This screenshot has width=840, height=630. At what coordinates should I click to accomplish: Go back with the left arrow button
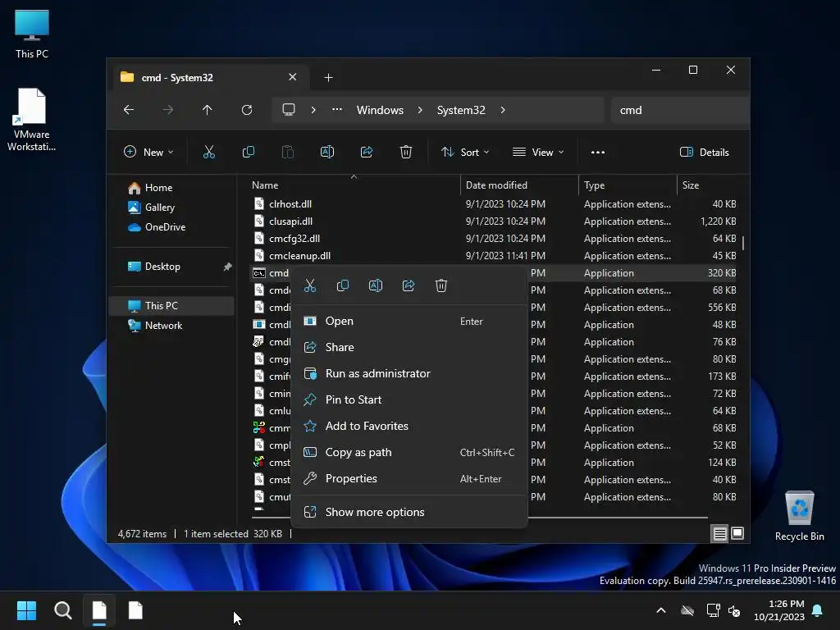(129, 110)
